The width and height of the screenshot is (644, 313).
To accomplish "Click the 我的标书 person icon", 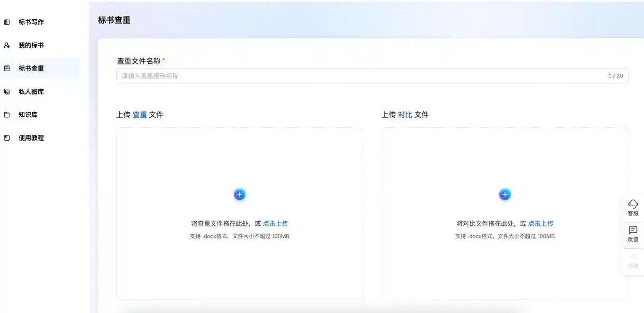I will click(x=7, y=45).
